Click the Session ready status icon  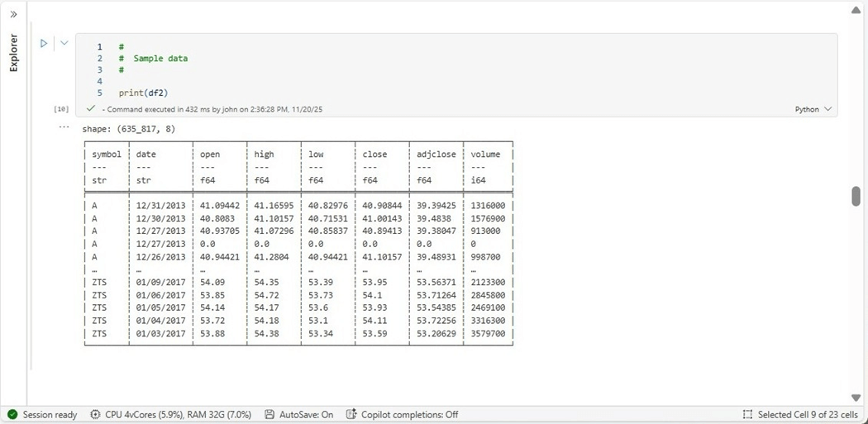pyautogui.click(x=12, y=415)
